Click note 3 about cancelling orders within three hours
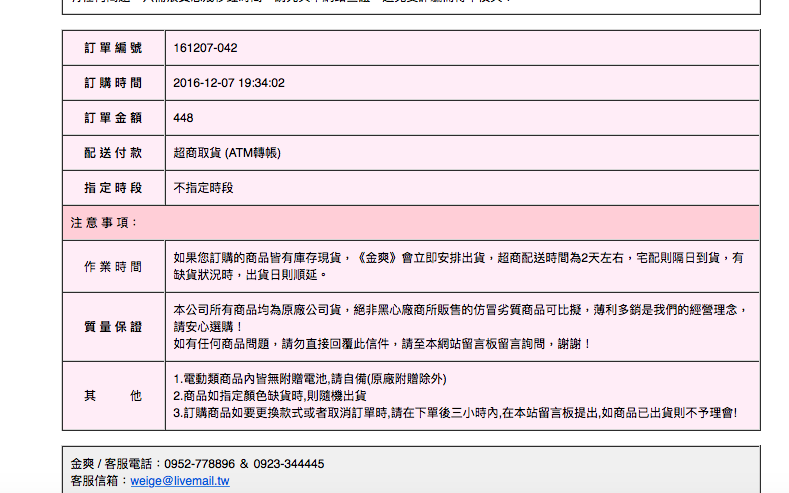789x493 pixels. 454,412
